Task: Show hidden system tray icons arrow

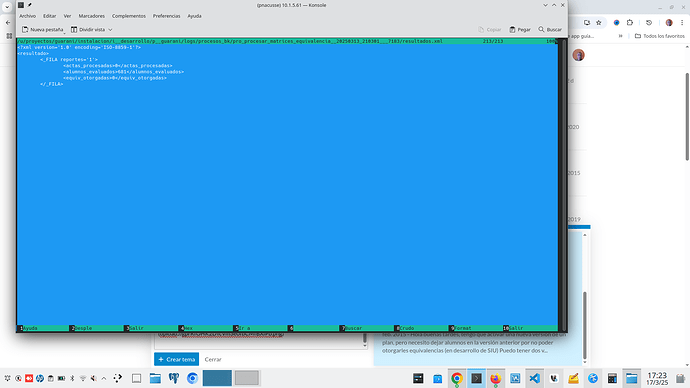Action: tap(104, 378)
